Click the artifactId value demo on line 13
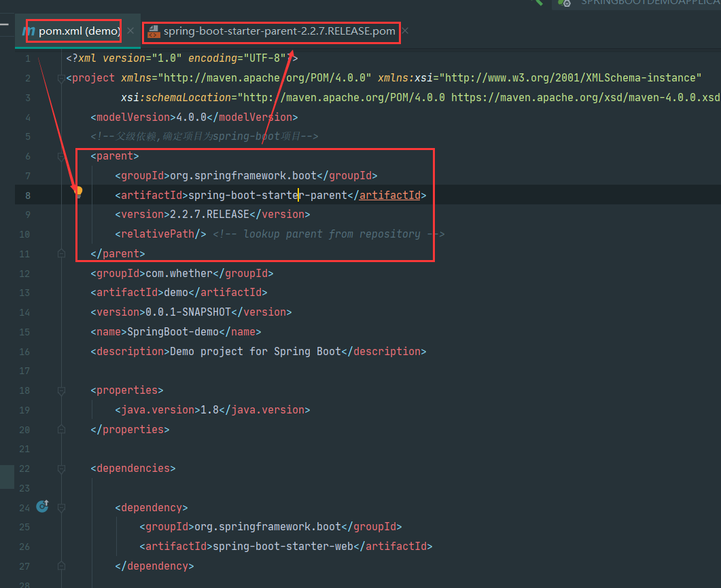The width and height of the screenshot is (721, 588). [x=176, y=293]
